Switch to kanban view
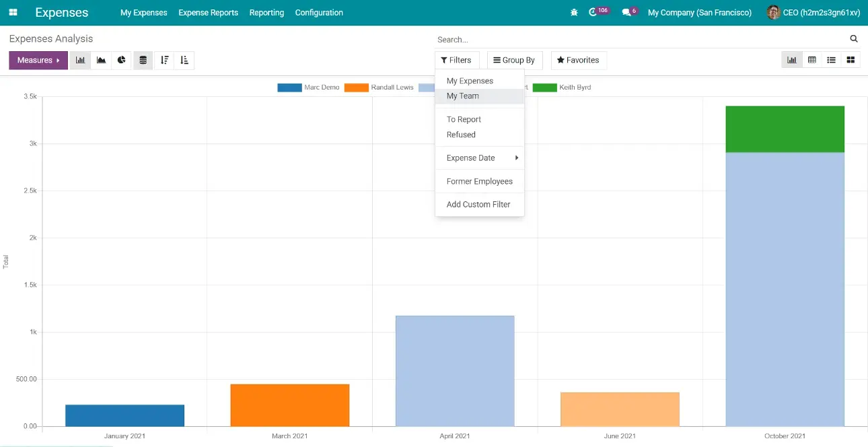 click(851, 60)
